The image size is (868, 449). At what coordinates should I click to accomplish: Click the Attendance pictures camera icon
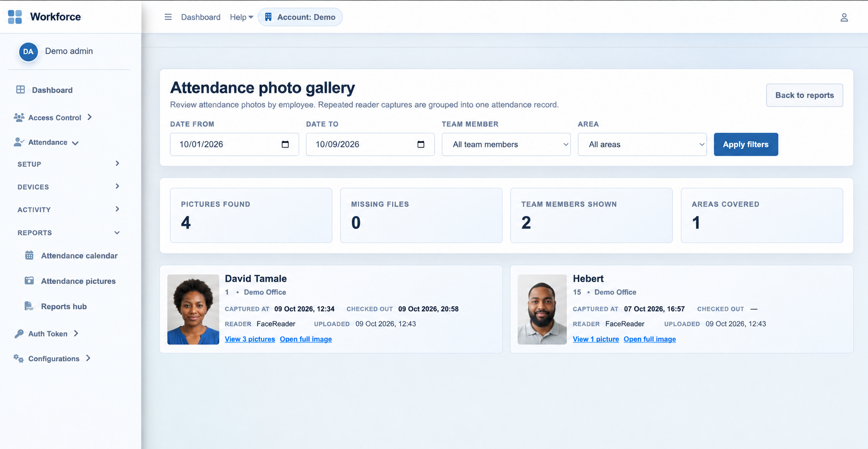(x=29, y=281)
